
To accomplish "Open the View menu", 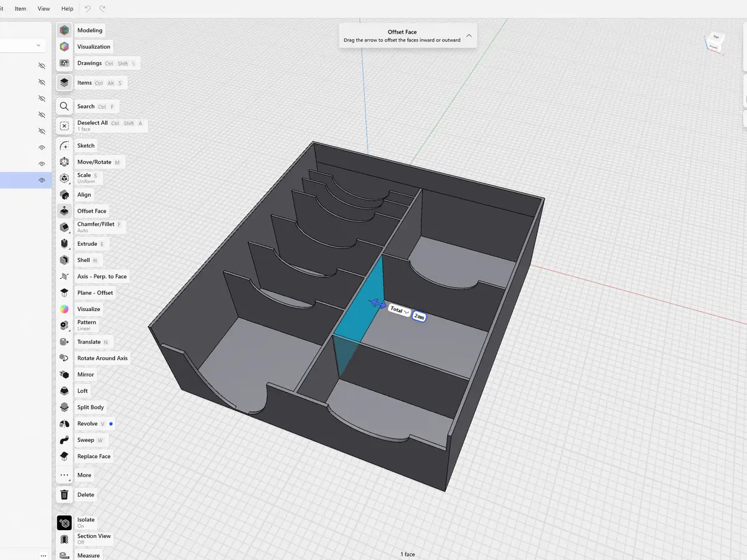I will [44, 9].
